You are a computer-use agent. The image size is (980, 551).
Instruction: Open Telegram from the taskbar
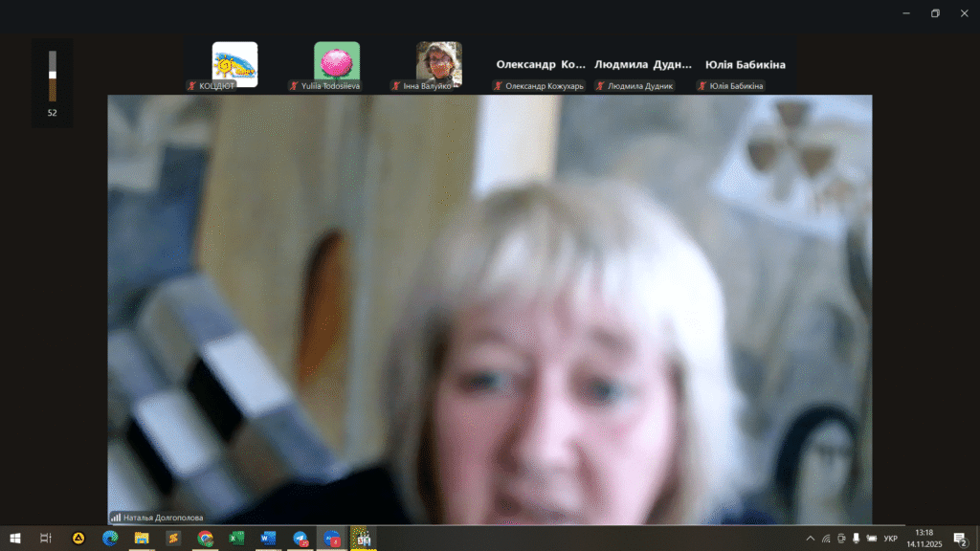pyautogui.click(x=300, y=539)
